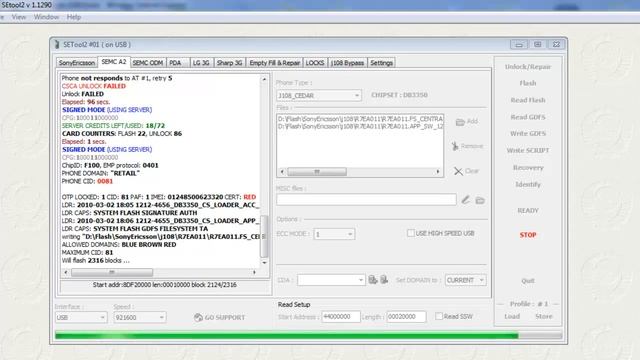Click the Store profile button
Image resolution: width=640 pixels, height=360 pixels.
544,316
